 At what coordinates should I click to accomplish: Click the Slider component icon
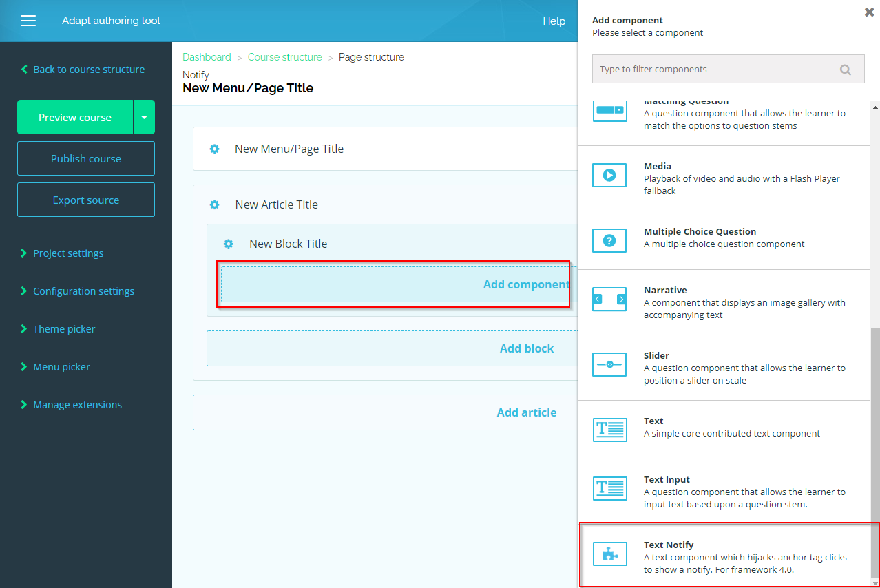[x=609, y=364]
